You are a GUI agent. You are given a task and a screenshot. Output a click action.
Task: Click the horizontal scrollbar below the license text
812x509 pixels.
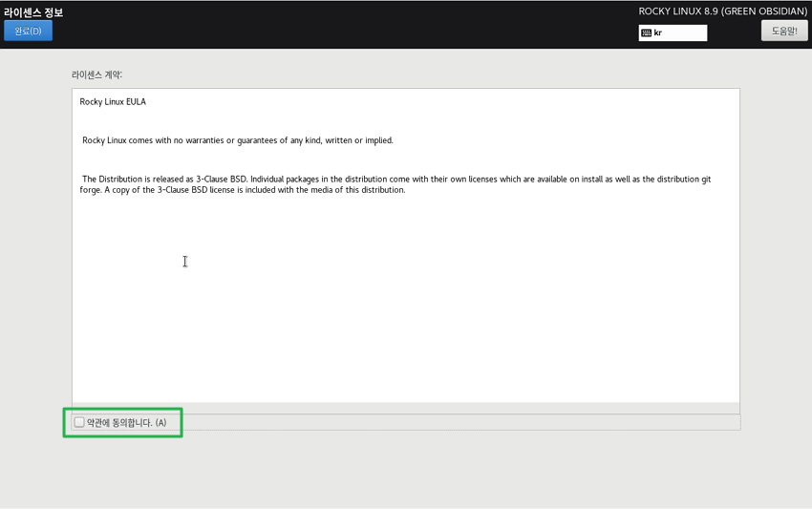[405, 408]
